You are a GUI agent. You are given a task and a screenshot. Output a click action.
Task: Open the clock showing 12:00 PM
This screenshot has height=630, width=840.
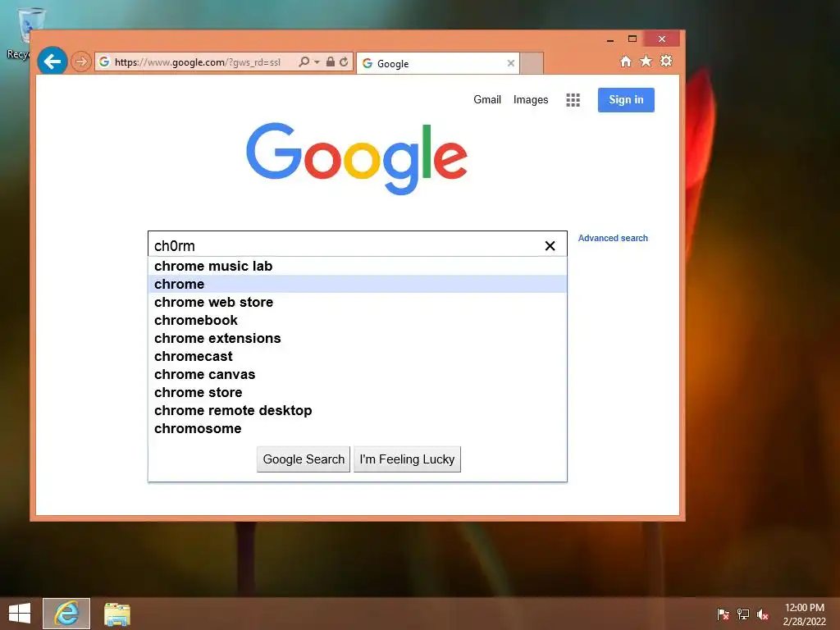[x=804, y=614]
